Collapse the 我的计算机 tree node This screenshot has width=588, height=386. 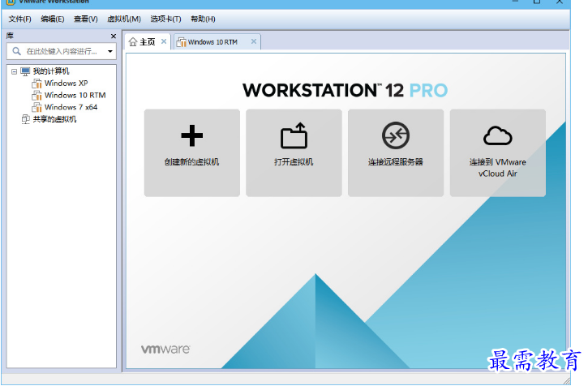[15, 71]
